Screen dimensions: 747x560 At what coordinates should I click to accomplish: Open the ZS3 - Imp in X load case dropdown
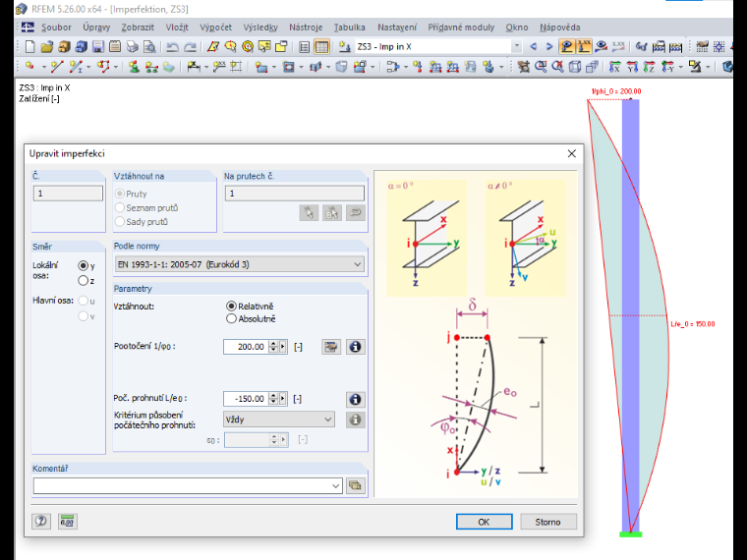coord(438,47)
